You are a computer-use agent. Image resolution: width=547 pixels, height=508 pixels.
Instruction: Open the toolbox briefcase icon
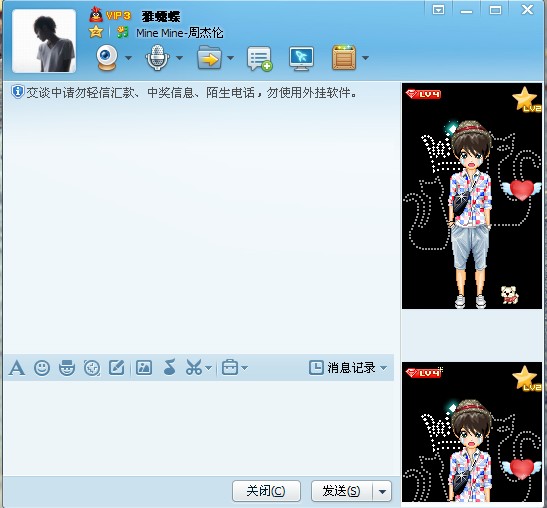point(230,368)
